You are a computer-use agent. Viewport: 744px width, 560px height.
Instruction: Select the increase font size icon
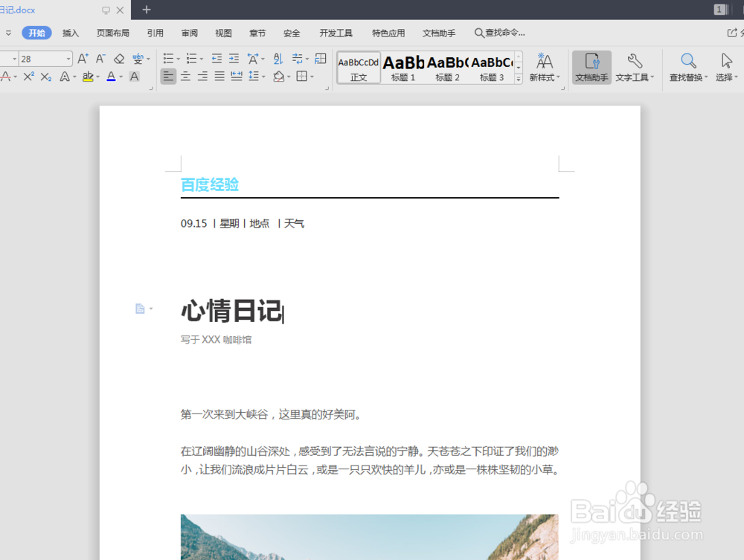pyautogui.click(x=83, y=58)
